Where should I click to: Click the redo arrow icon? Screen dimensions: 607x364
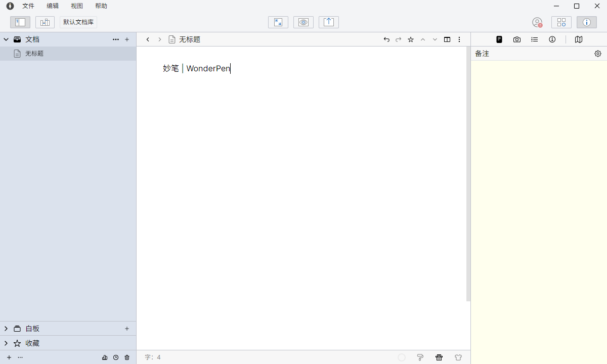pyautogui.click(x=399, y=39)
